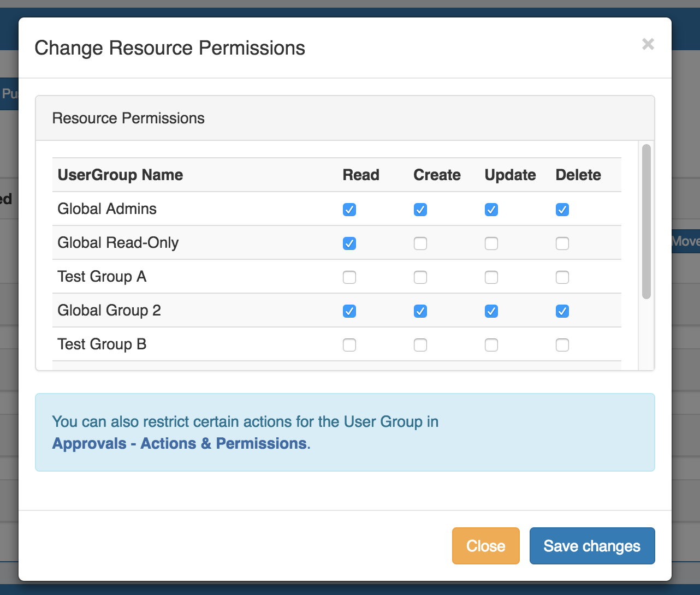This screenshot has width=700, height=595.
Task: Uncheck Delete permission for Global Group 2
Action: pyautogui.click(x=562, y=311)
